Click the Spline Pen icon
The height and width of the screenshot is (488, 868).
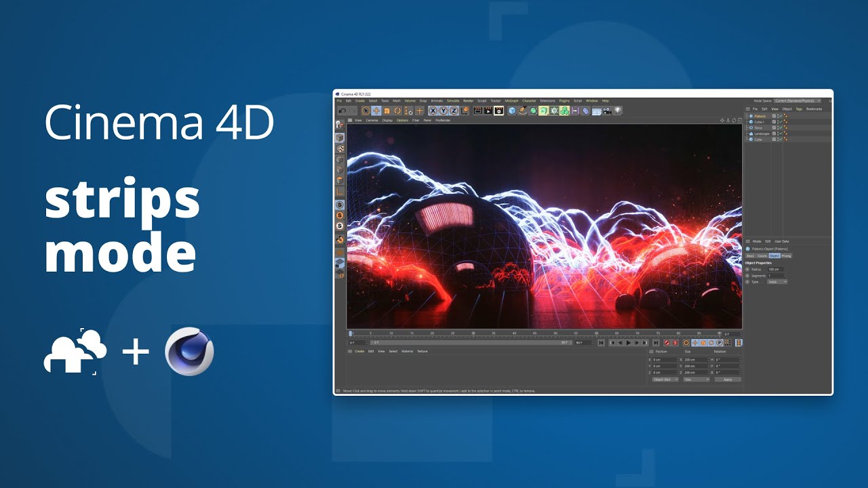coord(523,110)
